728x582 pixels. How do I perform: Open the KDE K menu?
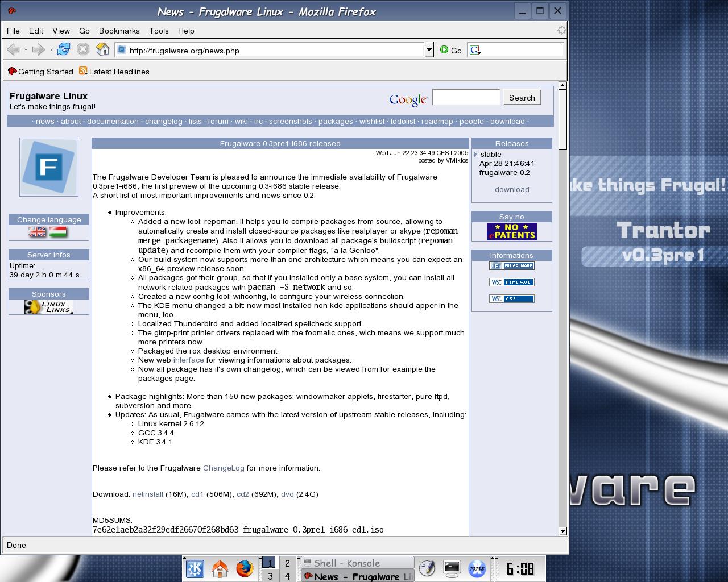195,568
